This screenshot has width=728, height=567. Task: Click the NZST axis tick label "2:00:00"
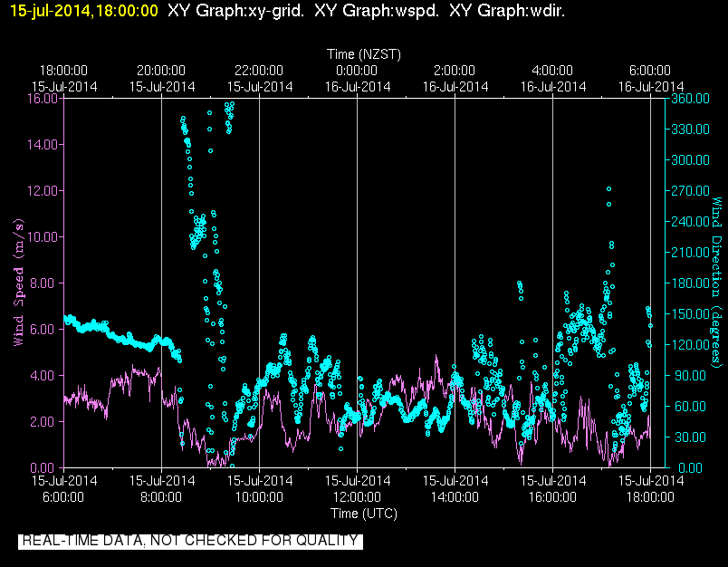click(455, 71)
